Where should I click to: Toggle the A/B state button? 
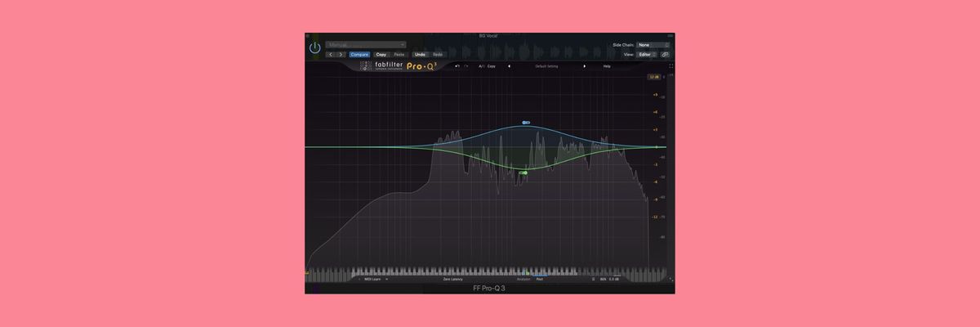481,66
